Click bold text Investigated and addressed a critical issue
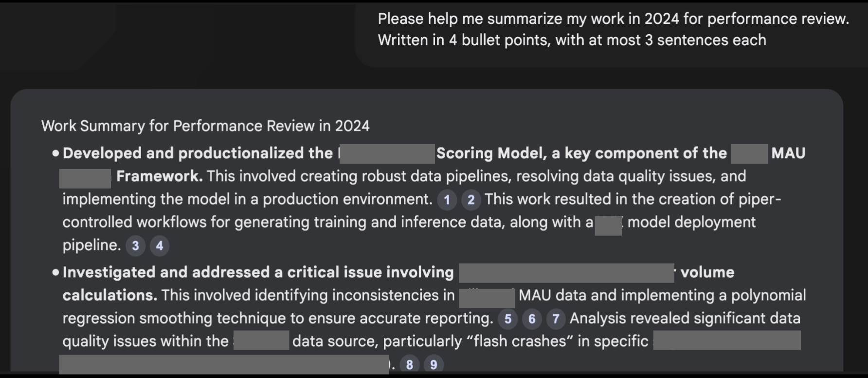The height and width of the screenshot is (378, 868). (x=258, y=272)
